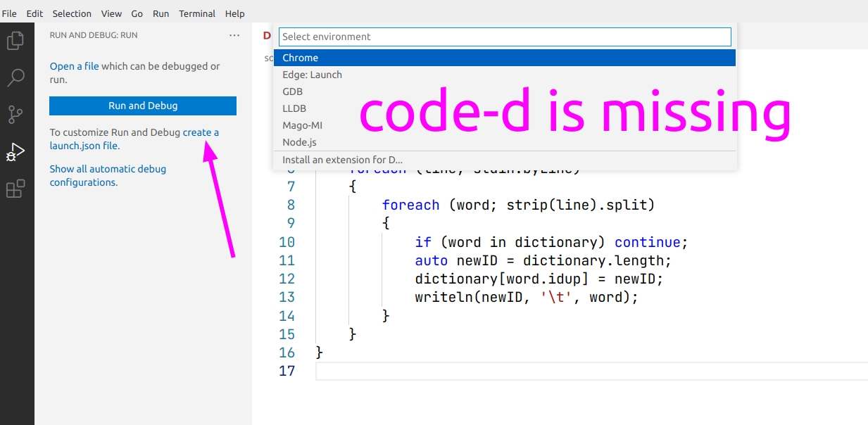Click 'RUN AND DEBUG: RUN' panel title
Viewport: 868px width, 425px height.
pos(94,35)
